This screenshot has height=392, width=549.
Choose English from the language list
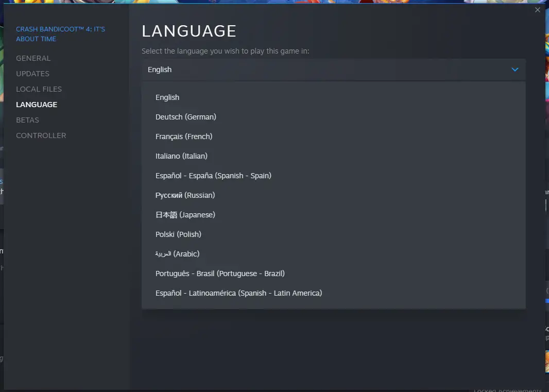pyautogui.click(x=333, y=97)
